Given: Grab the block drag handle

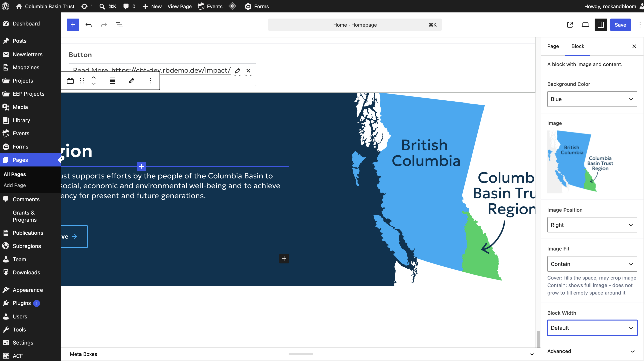Looking at the screenshot, I should point(82,81).
